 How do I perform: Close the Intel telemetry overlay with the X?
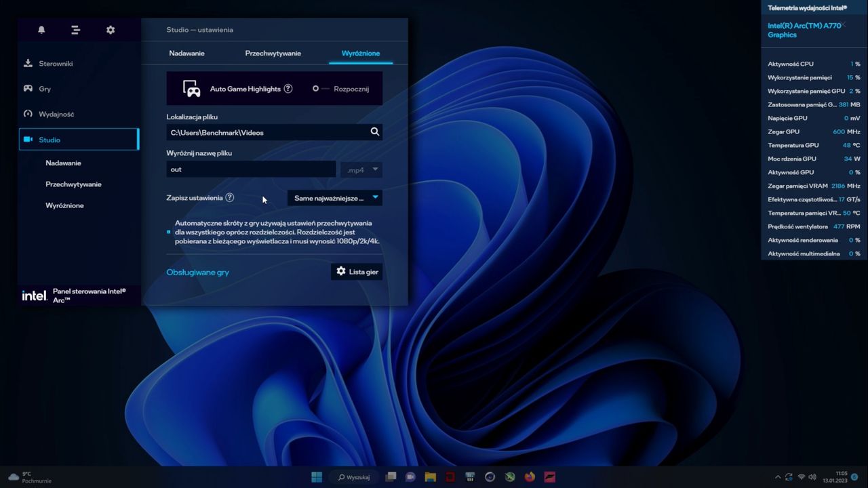[x=843, y=24]
